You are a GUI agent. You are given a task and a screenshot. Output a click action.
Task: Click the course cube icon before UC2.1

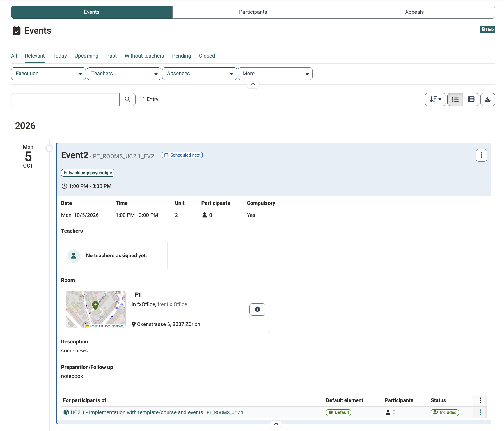66,412
